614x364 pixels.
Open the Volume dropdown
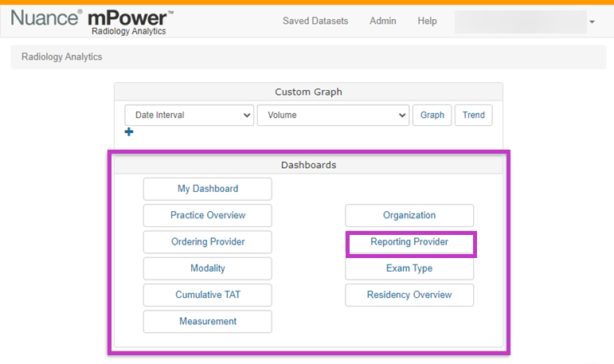pos(333,115)
